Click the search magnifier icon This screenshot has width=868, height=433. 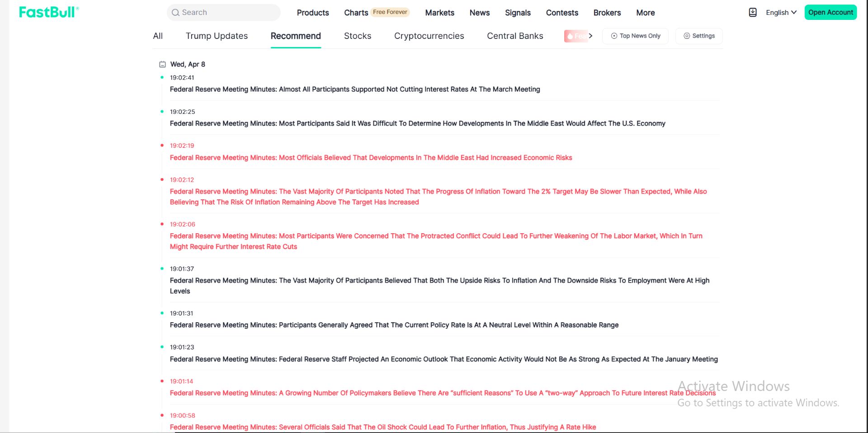[x=175, y=13]
